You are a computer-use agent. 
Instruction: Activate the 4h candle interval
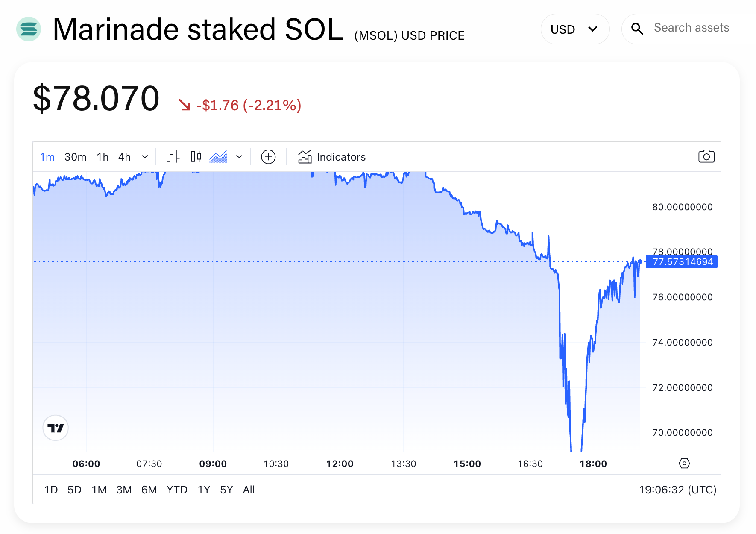click(124, 156)
